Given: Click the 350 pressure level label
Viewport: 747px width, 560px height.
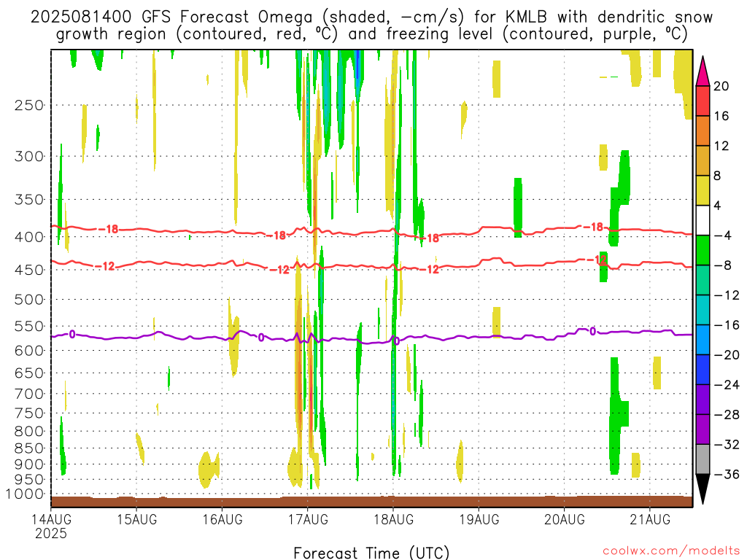Looking at the screenshot, I should click(x=29, y=200).
